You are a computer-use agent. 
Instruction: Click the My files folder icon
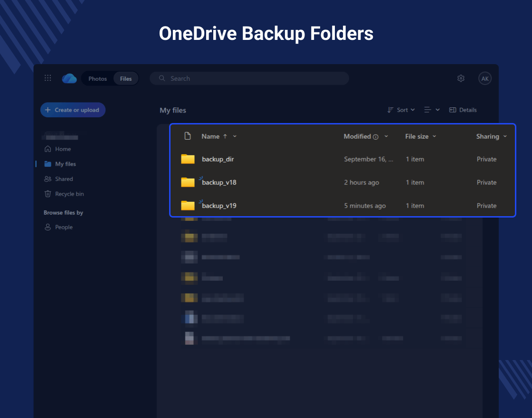pyautogui.click(x=48, y=164)
